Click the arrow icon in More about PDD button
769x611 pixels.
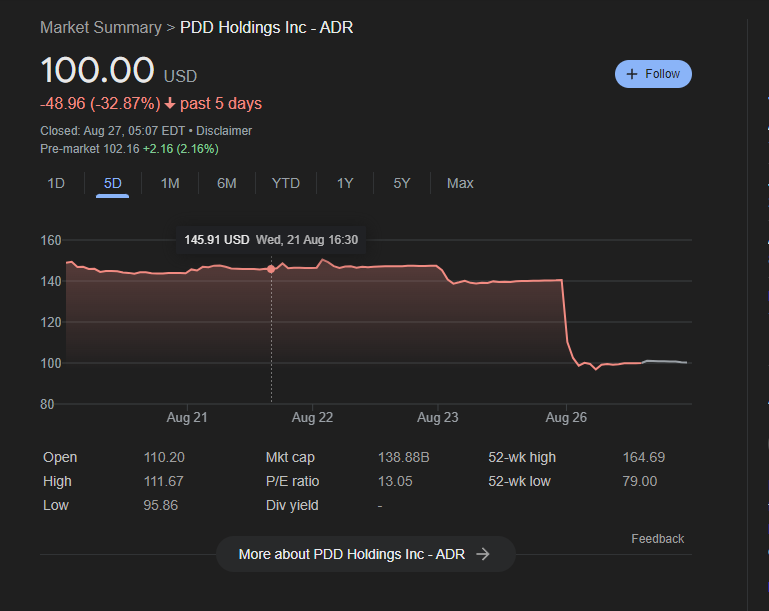pos(483,554)
